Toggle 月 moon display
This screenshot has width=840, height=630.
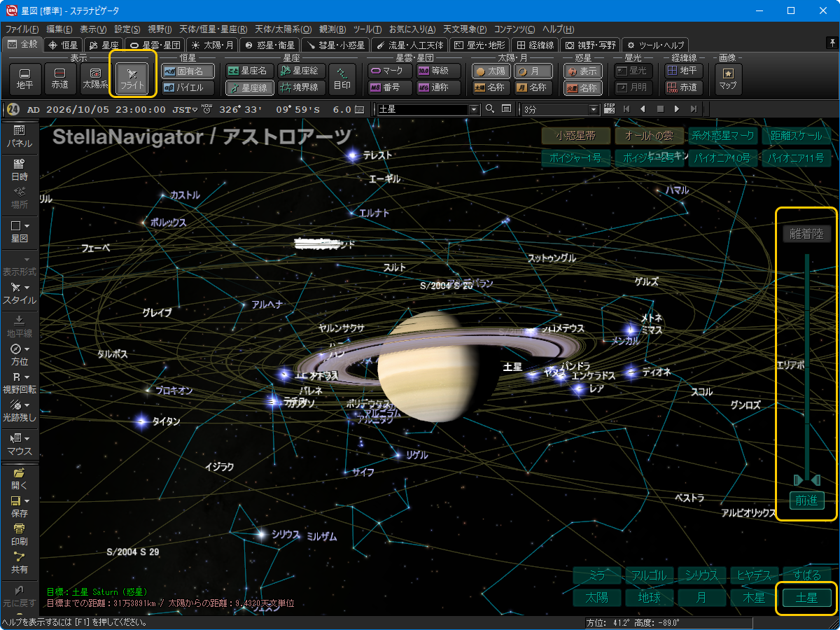[x=532, y=71]
